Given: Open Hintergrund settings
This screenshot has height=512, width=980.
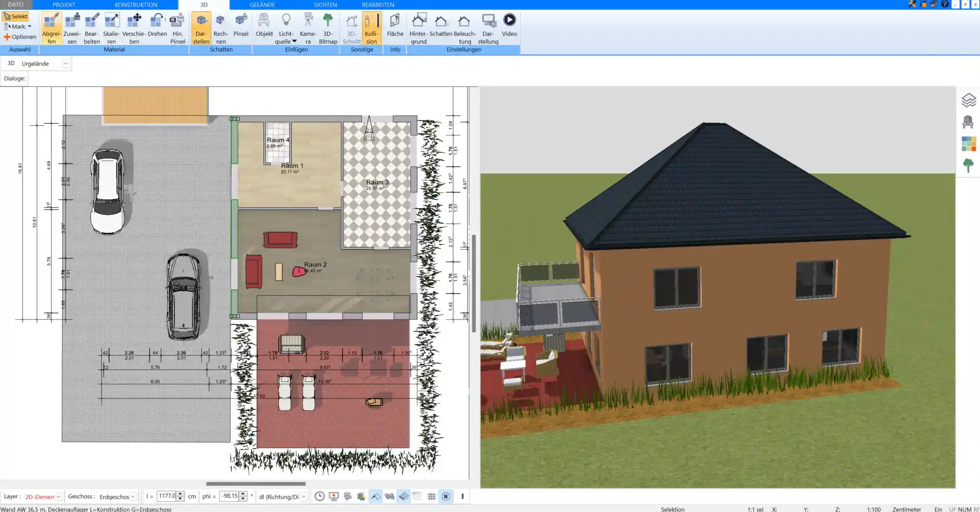Looking at the screenshot, I should coord(418,29).
